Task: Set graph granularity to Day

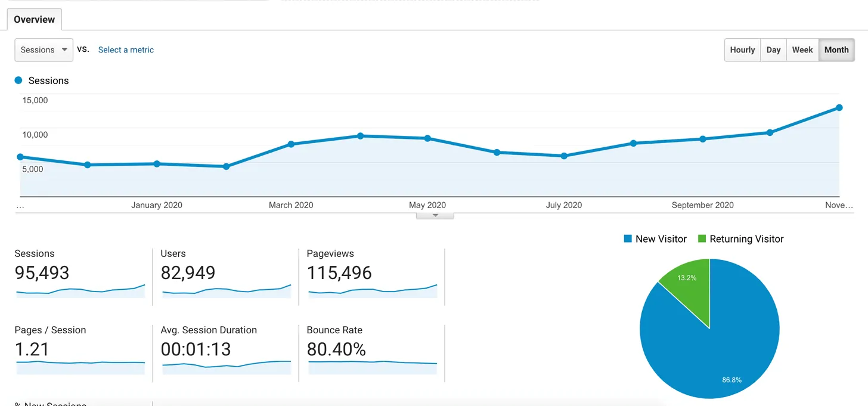Action: click(x=773, y=50)
